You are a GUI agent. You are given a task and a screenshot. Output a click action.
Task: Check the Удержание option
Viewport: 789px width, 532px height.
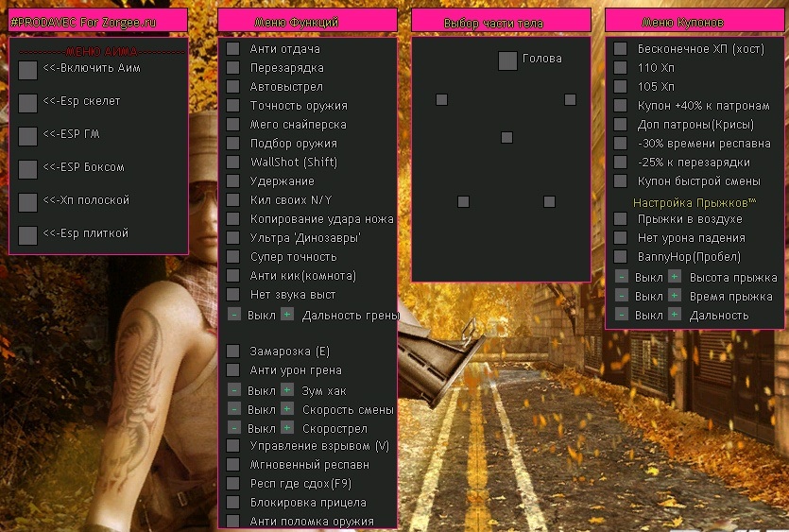[x=233, y=180]
